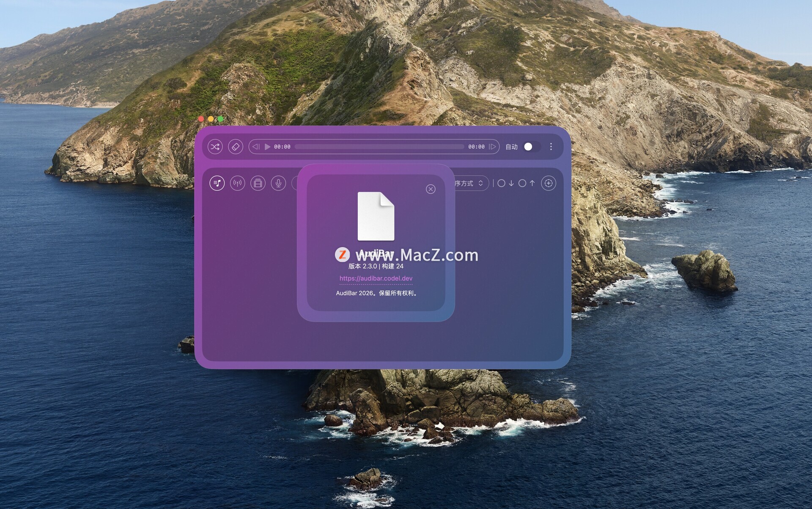
Task: Select descending sort order radio button
Action: [502, 183]
